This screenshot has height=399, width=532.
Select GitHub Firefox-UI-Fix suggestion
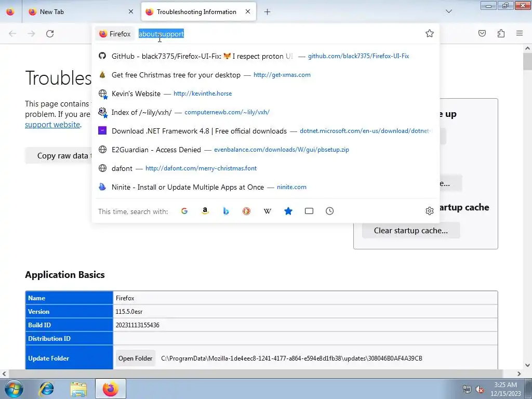pos(265,56)
